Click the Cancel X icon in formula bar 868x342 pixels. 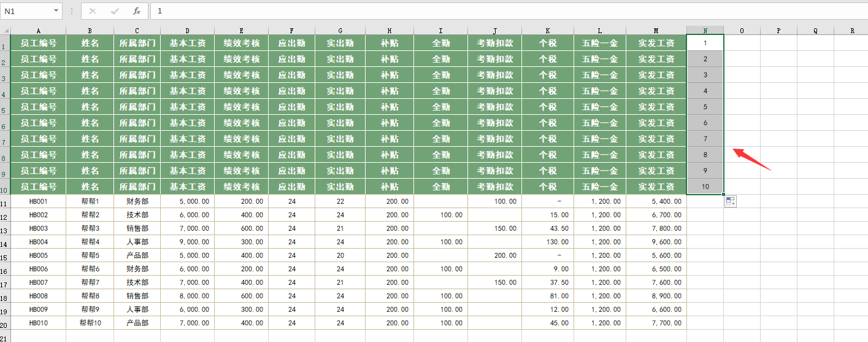click(93, 11)
